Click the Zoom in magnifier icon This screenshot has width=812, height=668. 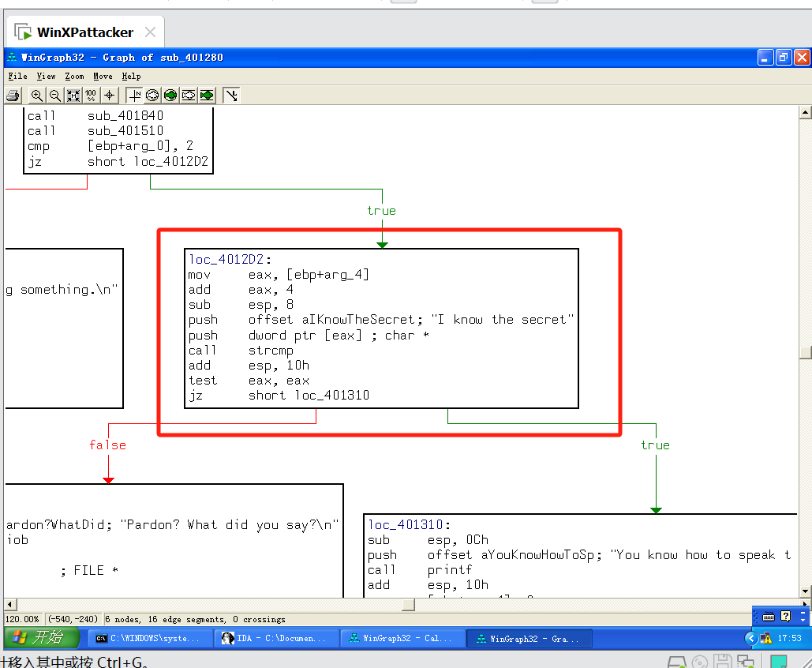tap(36, 96)
